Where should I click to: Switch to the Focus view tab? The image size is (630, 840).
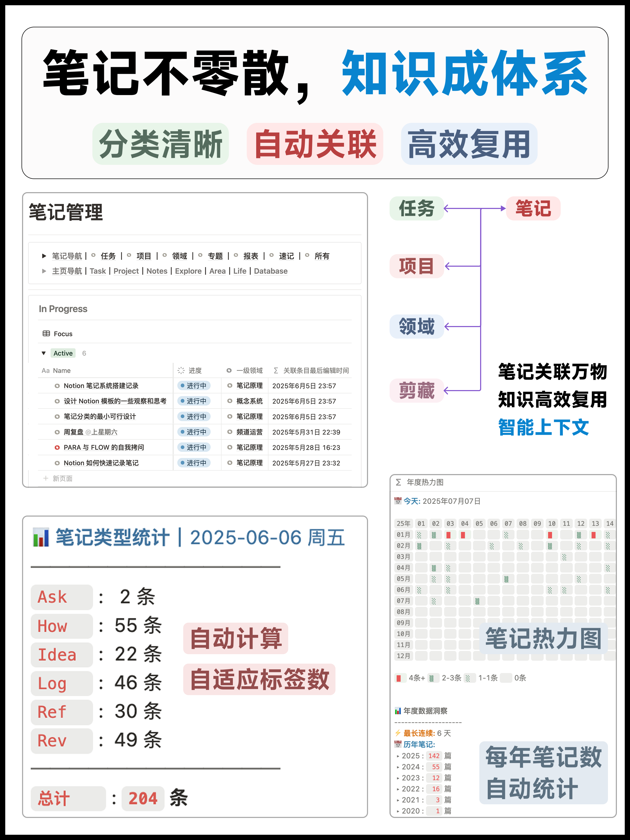[58, 334]
